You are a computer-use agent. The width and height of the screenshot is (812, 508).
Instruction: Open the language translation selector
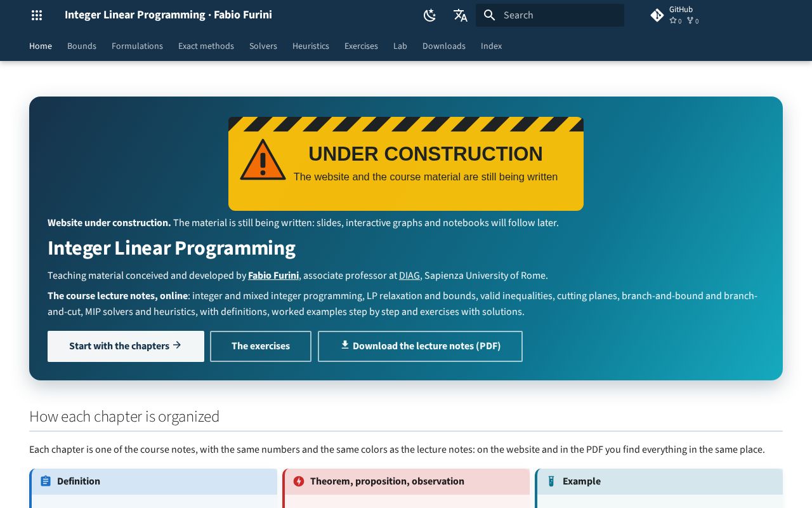461,15
